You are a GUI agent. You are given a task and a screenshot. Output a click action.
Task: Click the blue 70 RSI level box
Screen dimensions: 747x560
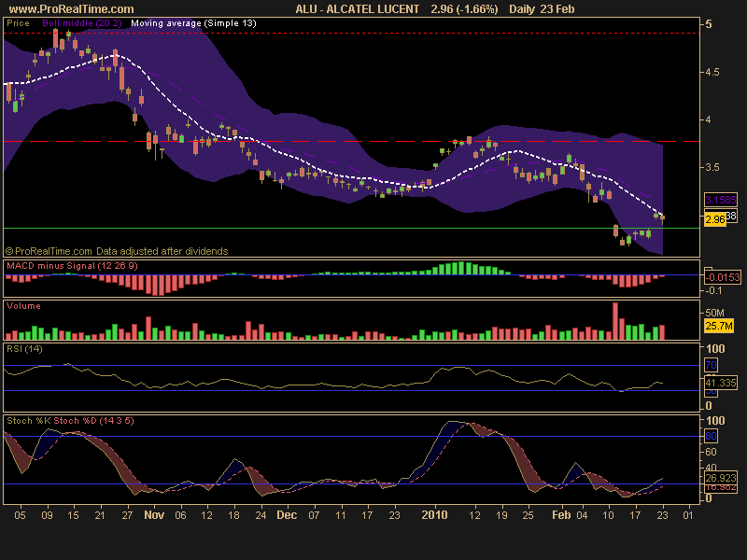[x=711, y=365]
